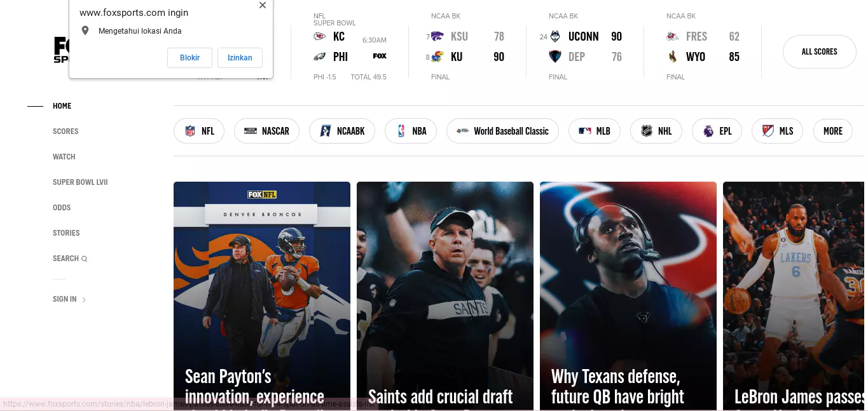
Task: Click the location pin icon in popup
Action: (85, 30)
